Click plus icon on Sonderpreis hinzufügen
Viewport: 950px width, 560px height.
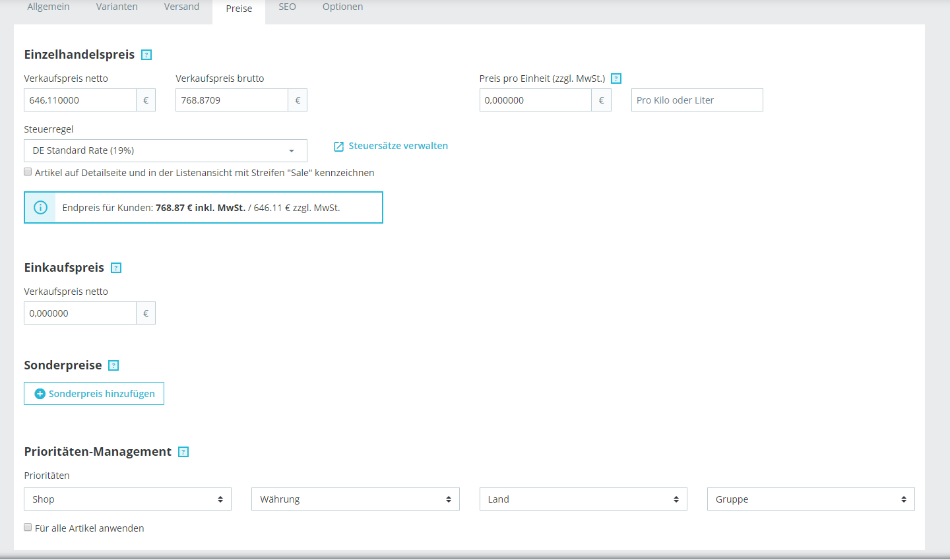(40, 394)
